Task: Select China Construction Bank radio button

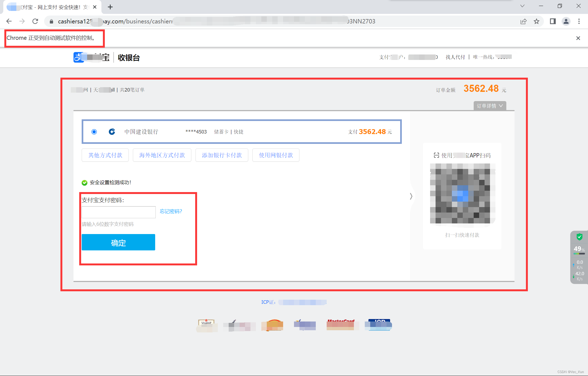Action: click(x=94, y=132)
